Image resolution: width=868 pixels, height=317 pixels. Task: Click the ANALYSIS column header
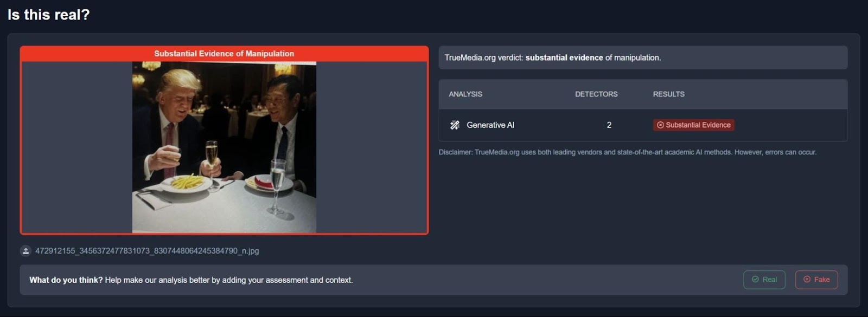tap(465, 94)
